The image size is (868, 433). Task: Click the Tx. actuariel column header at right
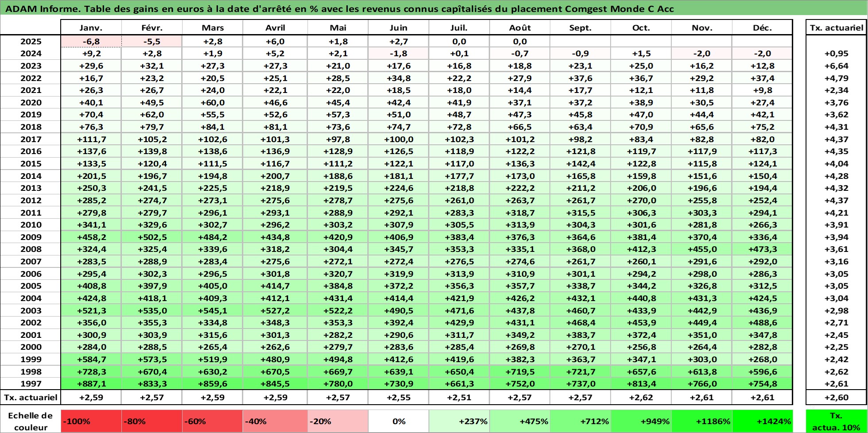(x=837, y=27)
